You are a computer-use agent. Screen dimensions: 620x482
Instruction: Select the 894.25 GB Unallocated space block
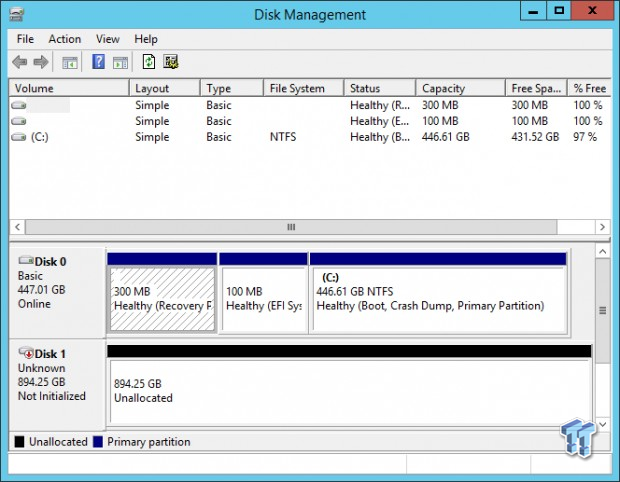[350, 386]
